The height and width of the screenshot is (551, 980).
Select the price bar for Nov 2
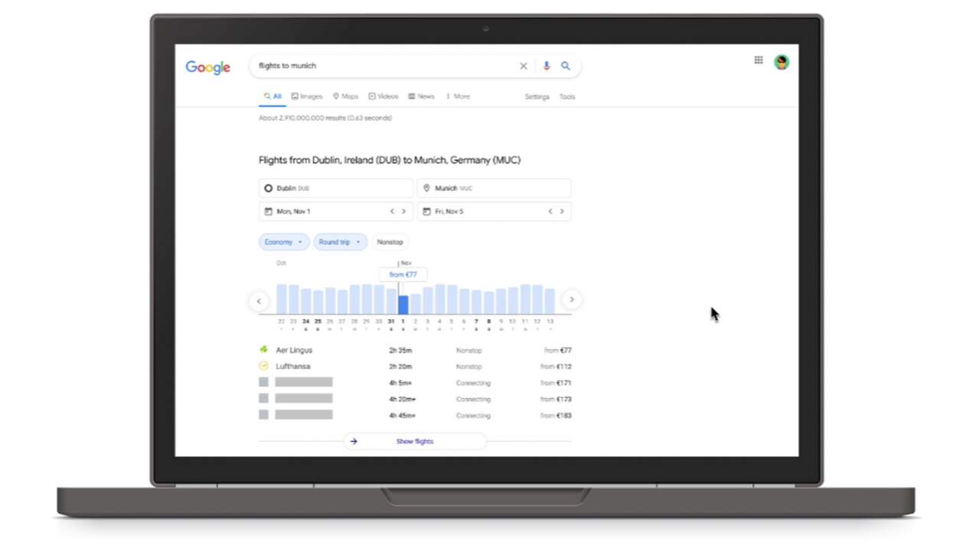pos(416,304)
